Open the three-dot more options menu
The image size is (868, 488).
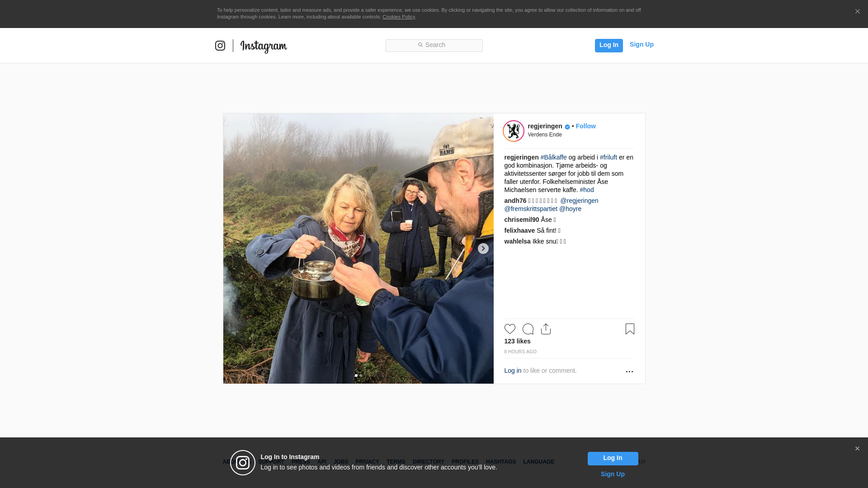click(x=629, y=371)
